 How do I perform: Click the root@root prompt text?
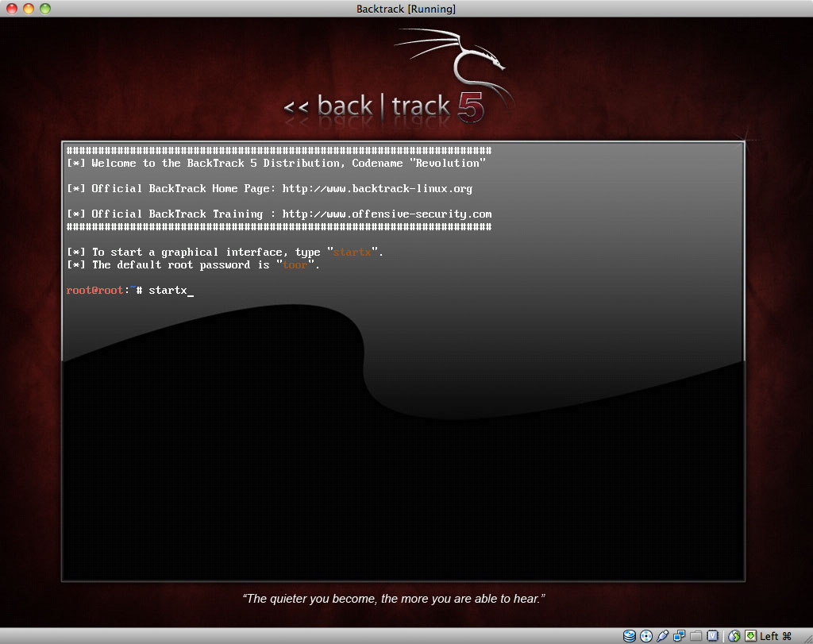click(94, 291)
